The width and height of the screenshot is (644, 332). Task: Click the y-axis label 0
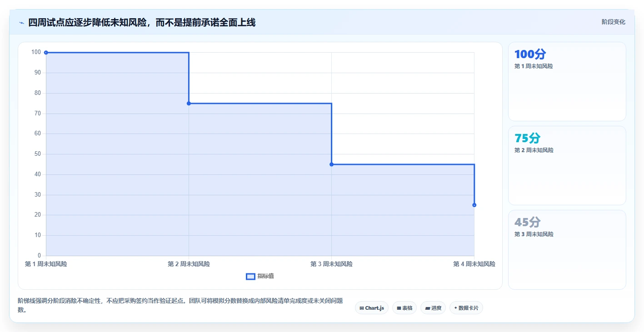pos(40,256)
